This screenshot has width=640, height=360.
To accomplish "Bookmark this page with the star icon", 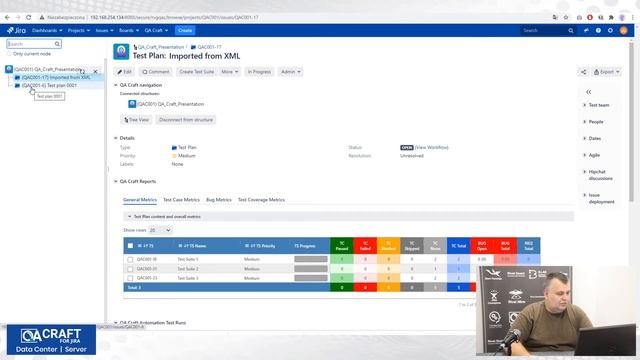I will pos(566,18).
